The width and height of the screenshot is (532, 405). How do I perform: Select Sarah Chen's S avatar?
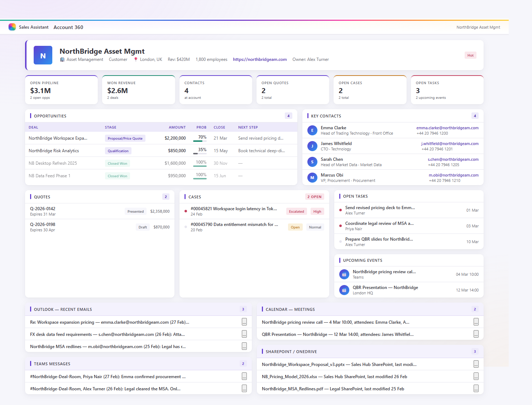coord(312,162)
